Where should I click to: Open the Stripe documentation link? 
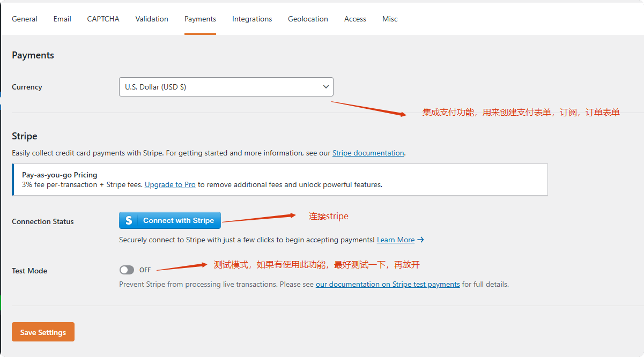[368, 153]
